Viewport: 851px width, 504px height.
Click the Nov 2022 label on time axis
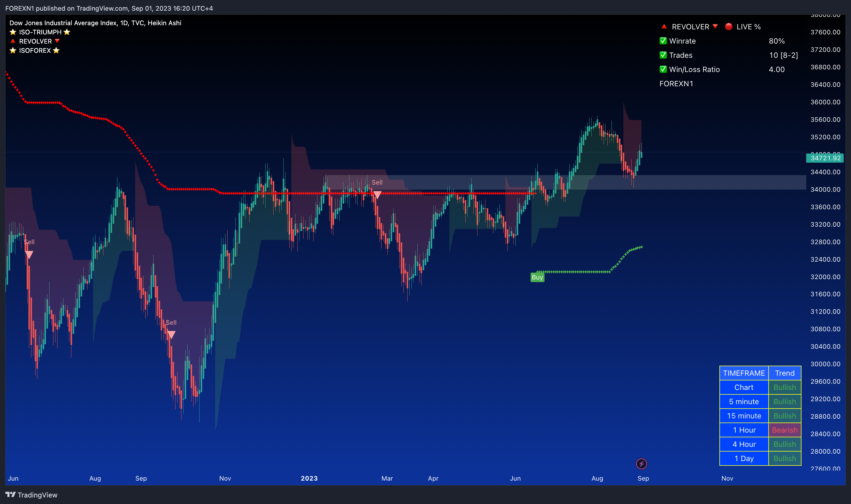[225, 478]
